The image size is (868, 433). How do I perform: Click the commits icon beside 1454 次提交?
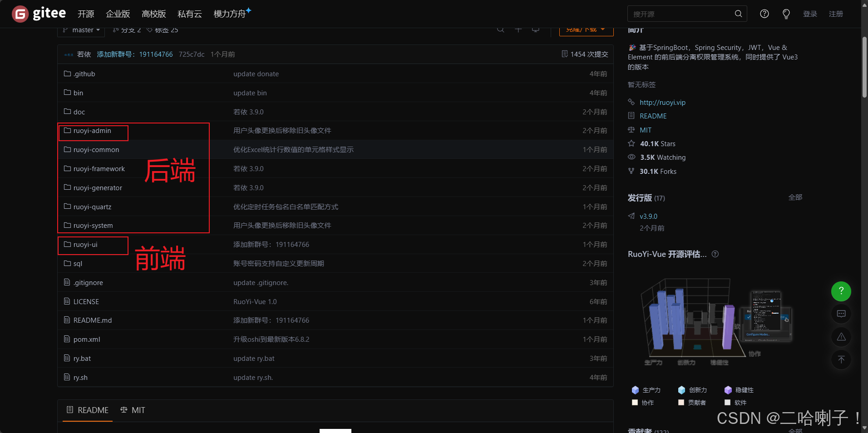coord(565,54)
